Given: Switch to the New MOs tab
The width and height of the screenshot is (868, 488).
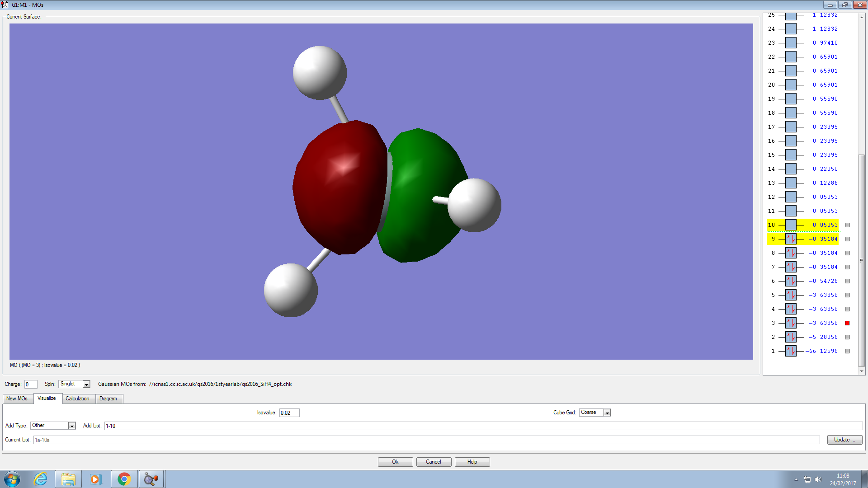Looking at the screenshot, I should (x=17, y=399).
